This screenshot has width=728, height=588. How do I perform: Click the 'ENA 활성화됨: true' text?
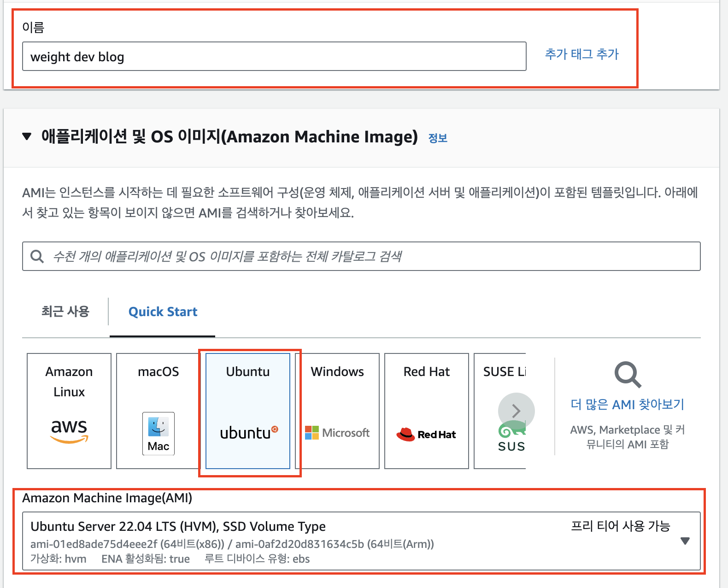point(146,559)
